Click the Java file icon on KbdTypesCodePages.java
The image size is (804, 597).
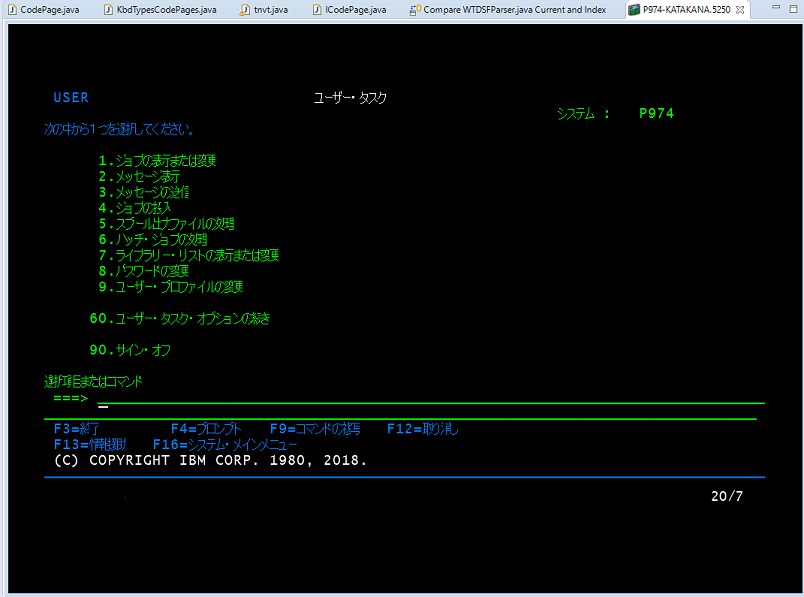[108, 10]
